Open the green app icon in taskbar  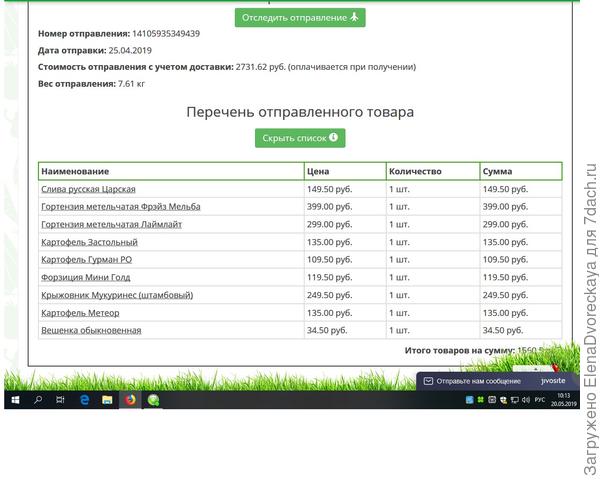coord(154,400)
